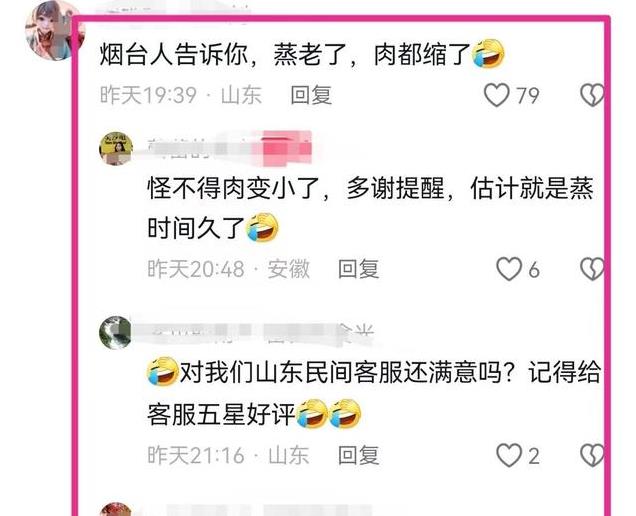Open the Anhui replier's yellow avatar
This screenshot has height=516, width=636.
pos(116,148)
